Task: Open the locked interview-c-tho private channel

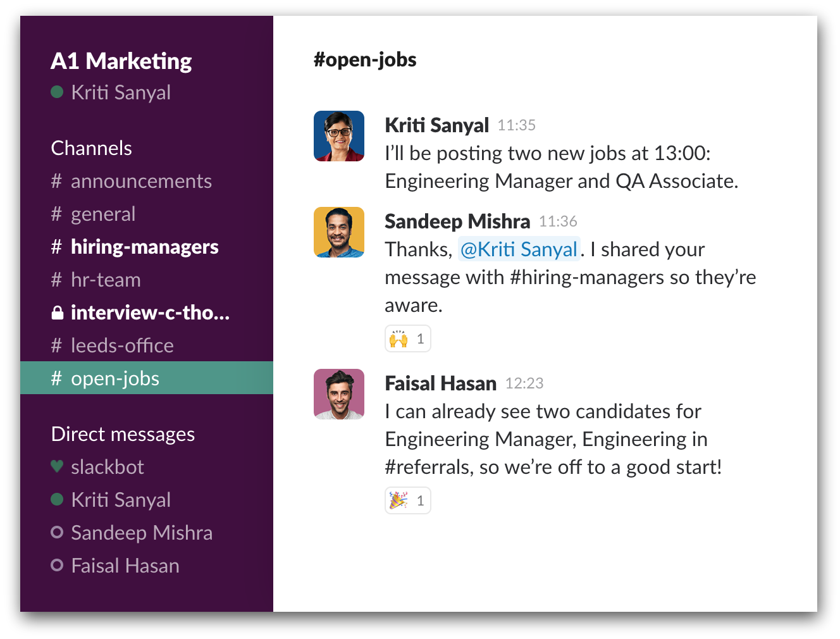Action: (149, 313)
